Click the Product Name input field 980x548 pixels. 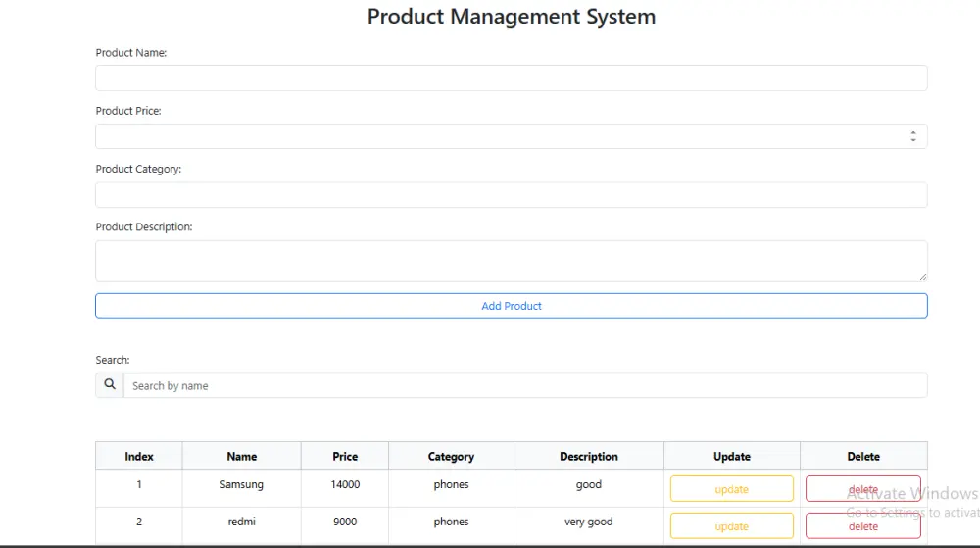click(511, 78)
